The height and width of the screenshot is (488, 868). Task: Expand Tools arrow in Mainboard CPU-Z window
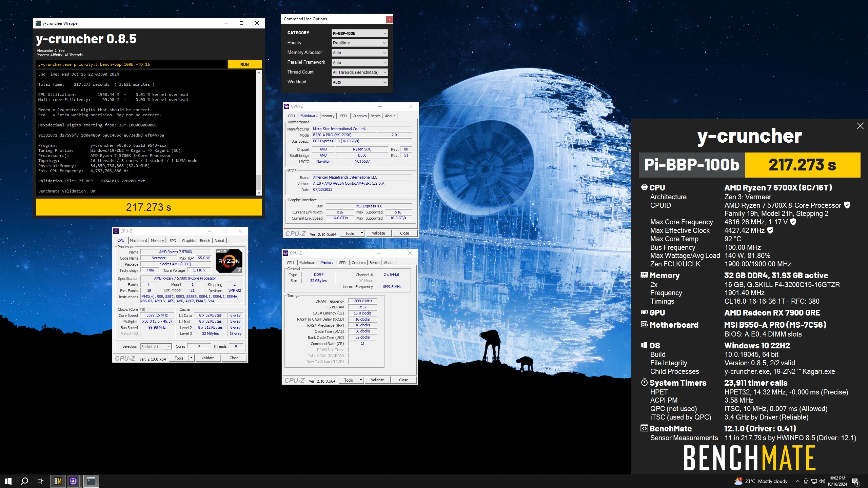pos(362,233)
